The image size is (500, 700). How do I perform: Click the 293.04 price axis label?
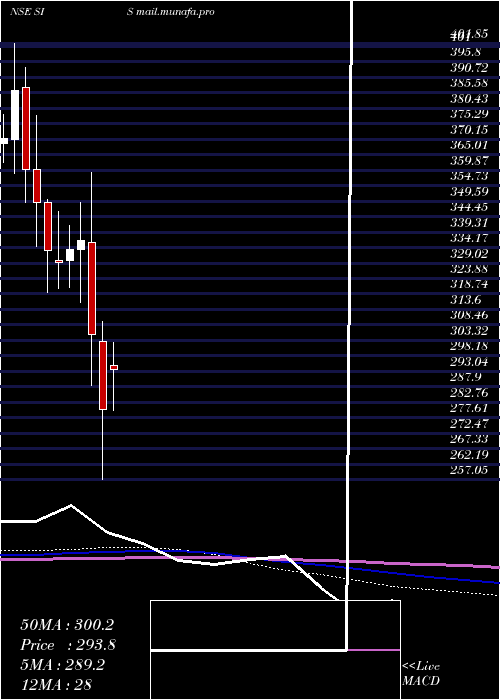point(470,362)
